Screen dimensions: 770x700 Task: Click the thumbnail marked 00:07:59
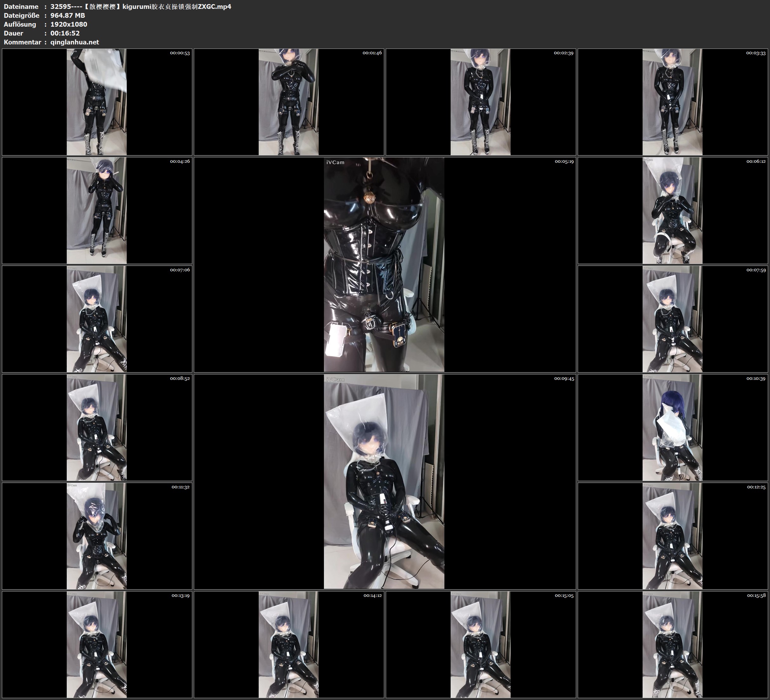pyautogui.click(x=672, y=319)
